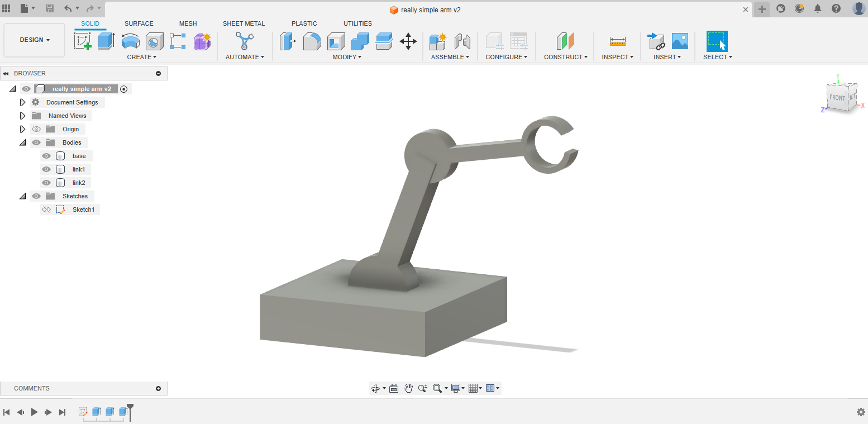Open the SHEET METAL tab
Viewport: 868px width, 424px height.
point(244,23)
